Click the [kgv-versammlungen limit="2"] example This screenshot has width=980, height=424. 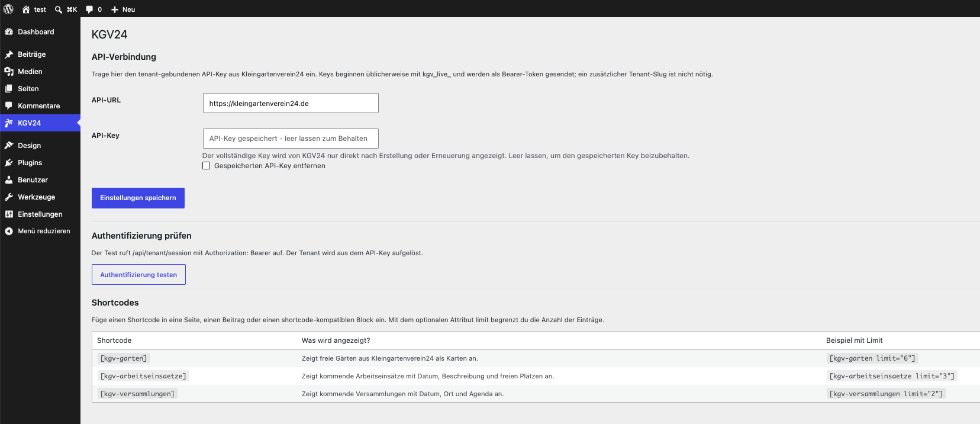[886, 394]
